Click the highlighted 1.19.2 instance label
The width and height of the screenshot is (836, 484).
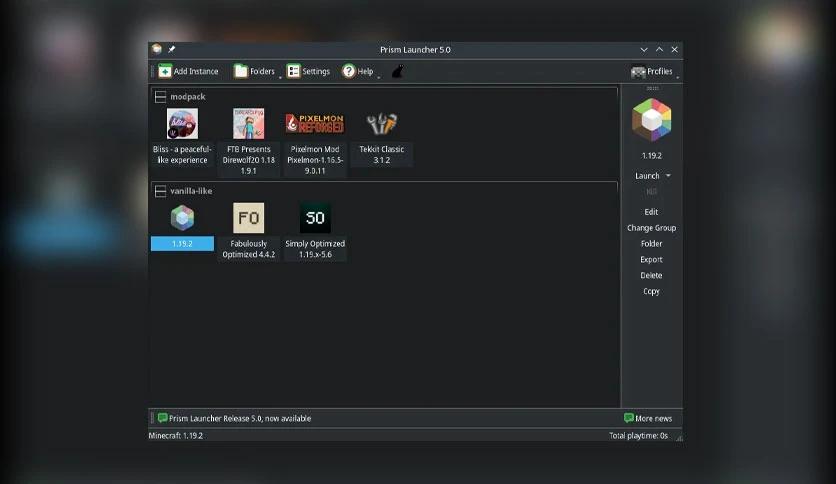pos(182,244)
